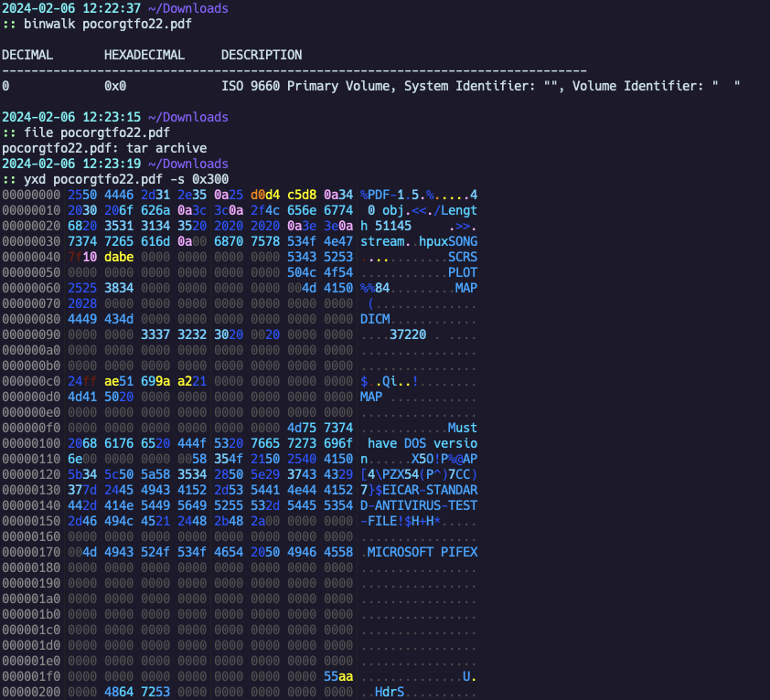This screenshot has width=770, height=700.
Task: Click the 'h 51145' ASCII text
Action: 386,226
